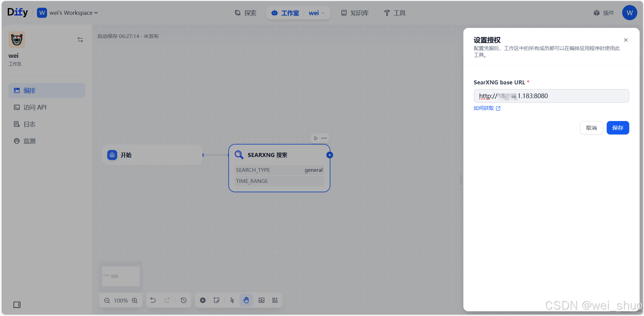Image resolution: width=644 pixels, height=316 pixels.
Task: Organize nodes layout icon
Action: click(x=275, y=300)
